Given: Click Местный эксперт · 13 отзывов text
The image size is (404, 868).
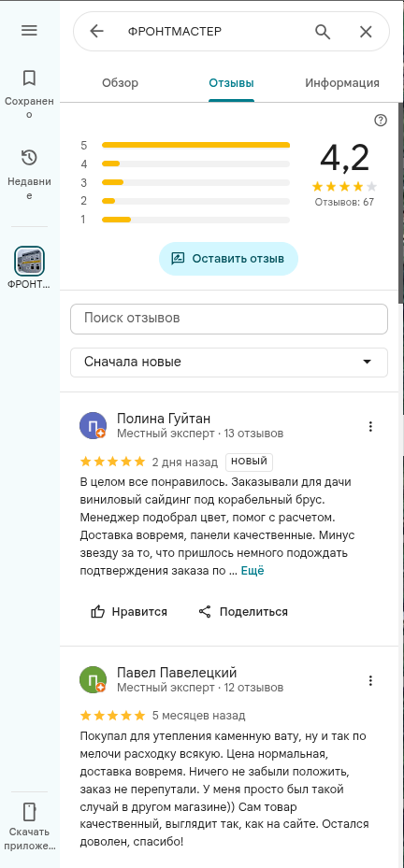Looking at the screenshot, I should tap(200, 433).
